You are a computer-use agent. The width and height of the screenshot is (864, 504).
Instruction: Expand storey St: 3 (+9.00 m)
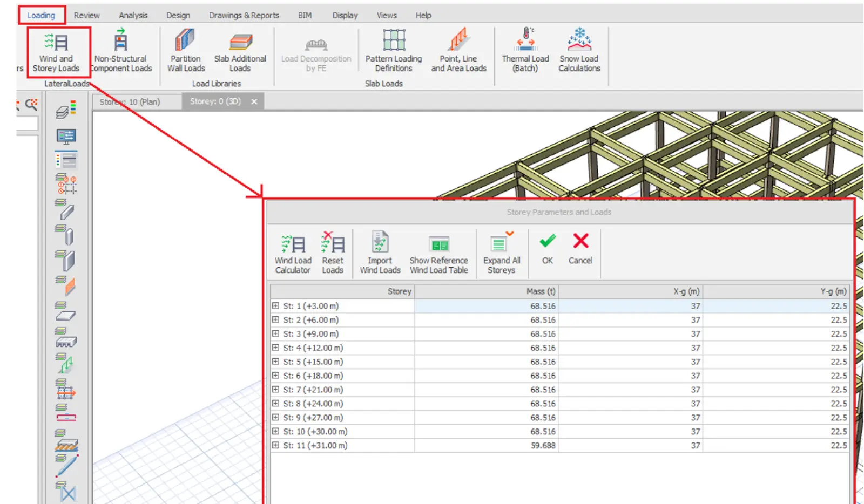276,334
